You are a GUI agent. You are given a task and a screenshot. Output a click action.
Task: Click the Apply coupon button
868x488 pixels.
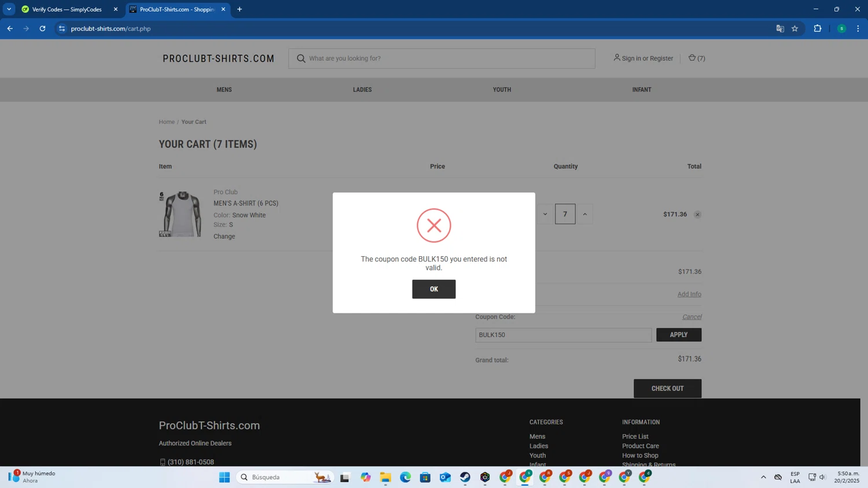[678, 335]
